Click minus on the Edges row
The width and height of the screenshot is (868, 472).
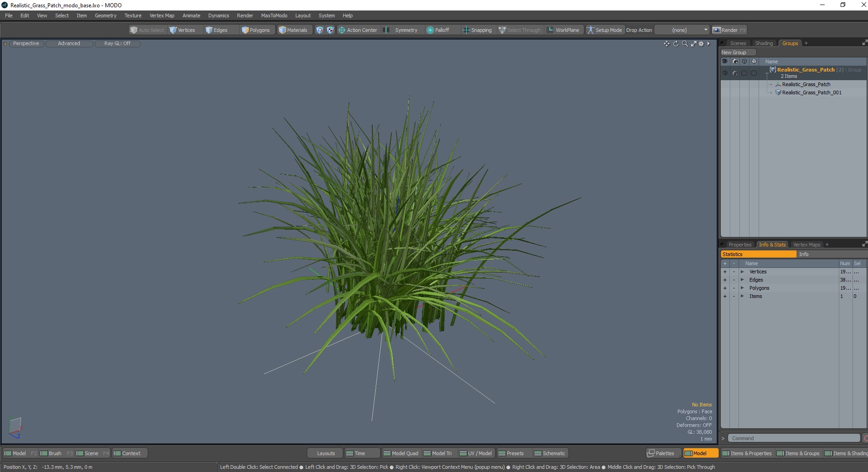[x=734, y=280]
